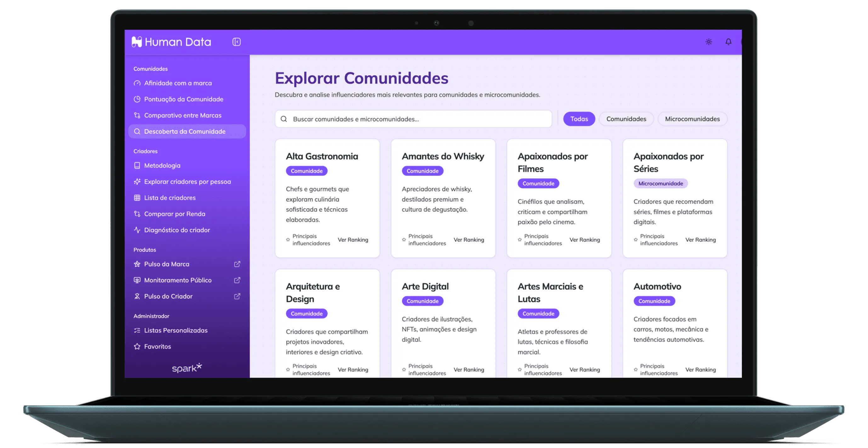
Task: Open external link icon for Pulso do Criador
Action: pos(237,296)
